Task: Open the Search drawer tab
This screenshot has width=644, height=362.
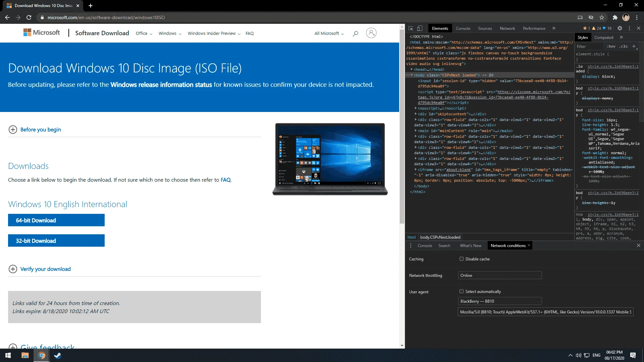Action: pos(444,246)
